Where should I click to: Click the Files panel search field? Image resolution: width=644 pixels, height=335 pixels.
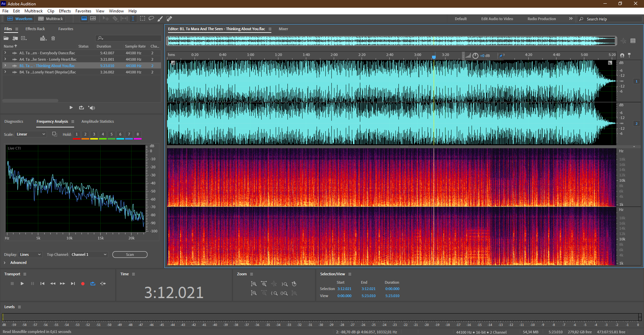tap(128, 38)
